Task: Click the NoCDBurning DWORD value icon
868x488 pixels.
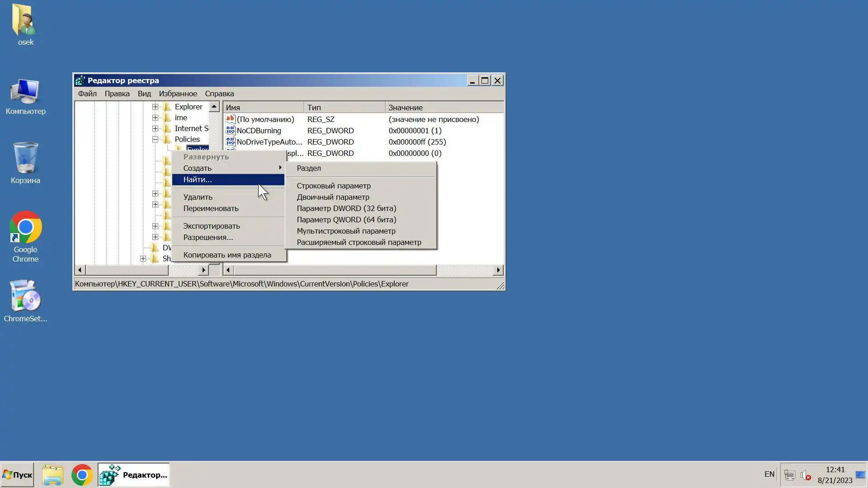Action: point(231,131)
